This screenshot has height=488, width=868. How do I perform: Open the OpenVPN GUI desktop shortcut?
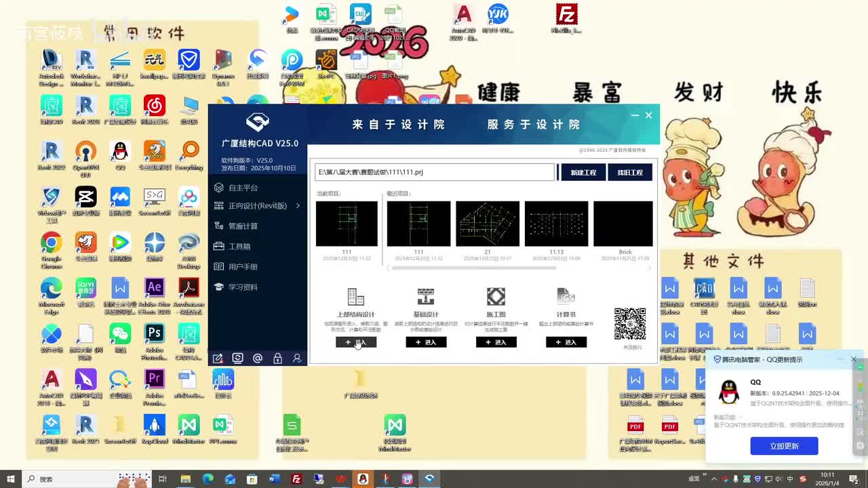tap(85, 159)
